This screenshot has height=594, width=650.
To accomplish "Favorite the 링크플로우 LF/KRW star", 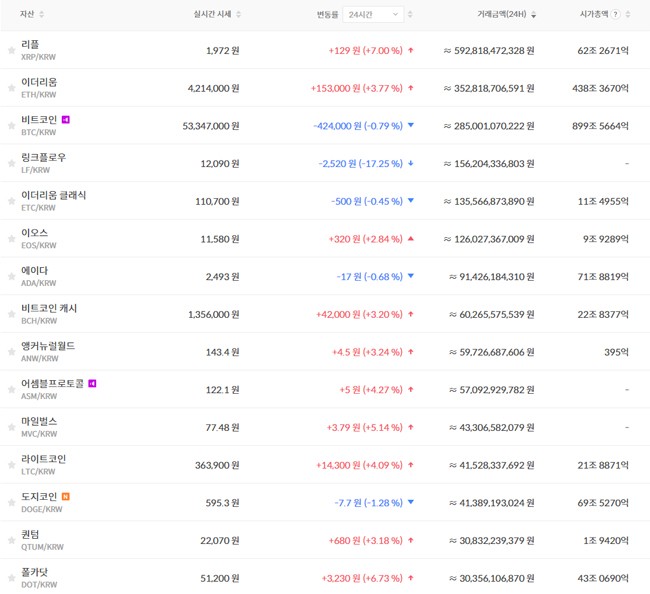I will pos(12,164).
